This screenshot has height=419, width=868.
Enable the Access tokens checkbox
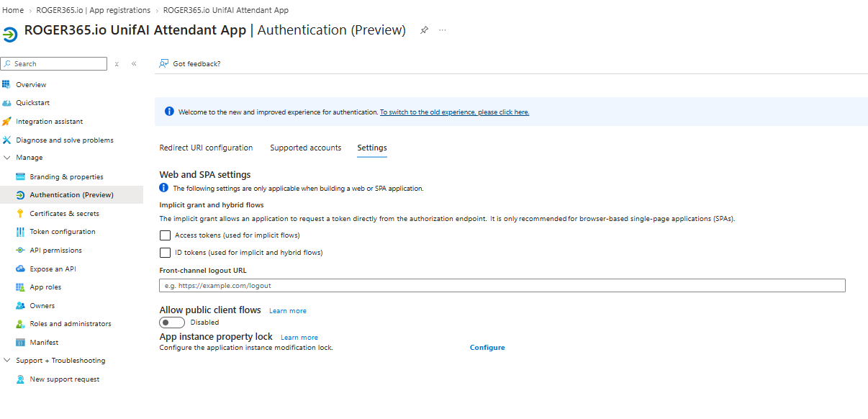165,235
